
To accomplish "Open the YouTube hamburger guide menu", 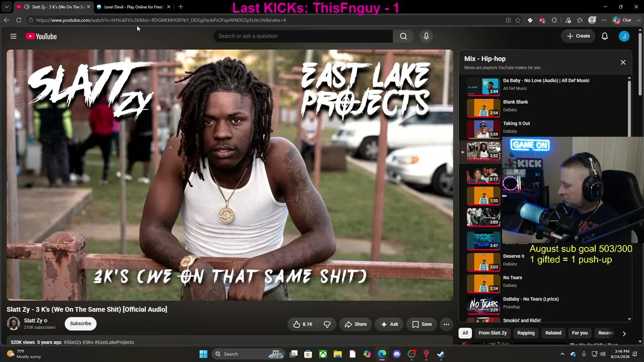I will [14, 36].
